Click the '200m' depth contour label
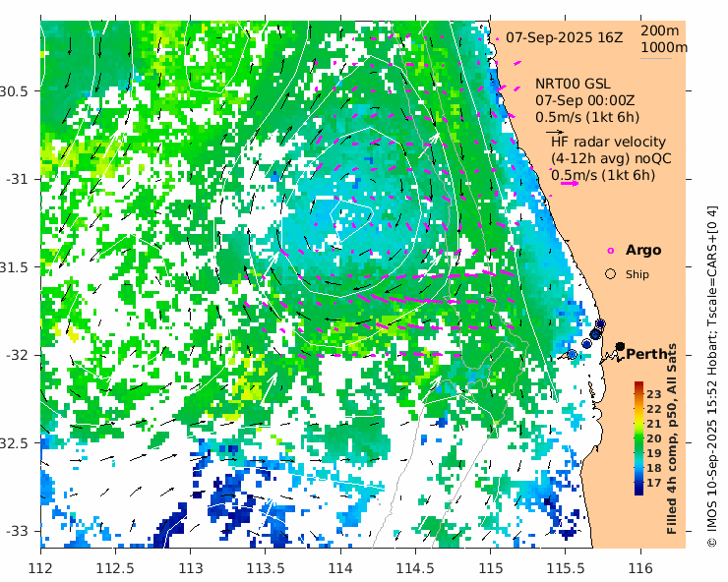The width and height of the screenshot is (728, 582). pos(660,31)
